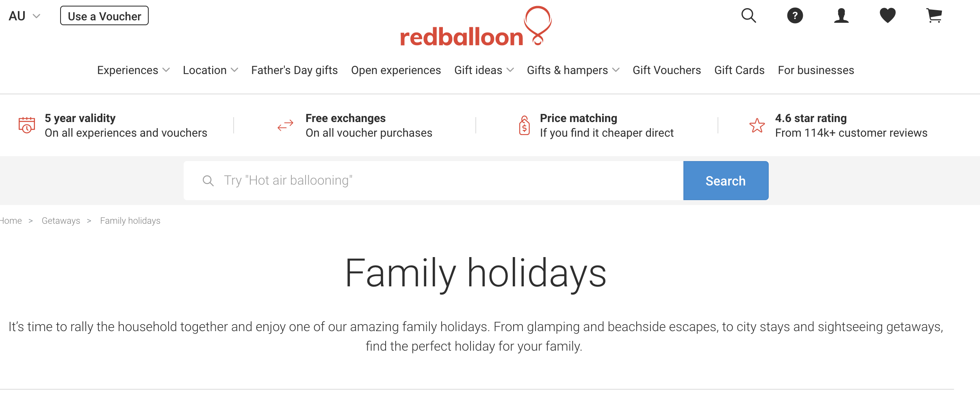Open the account profile icon
Image resolution: width=980 pixels, height=397 pixels.
pos(841,15)
